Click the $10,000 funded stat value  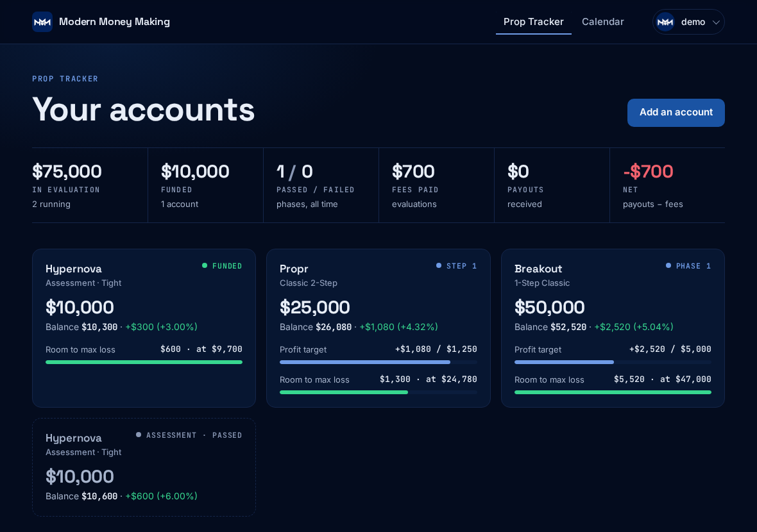click(x=195, y=172)
